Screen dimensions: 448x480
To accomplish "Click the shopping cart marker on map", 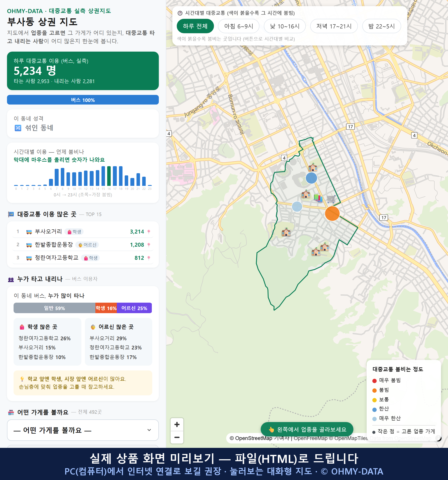I will pyautogui.click(x=331, y=199).
